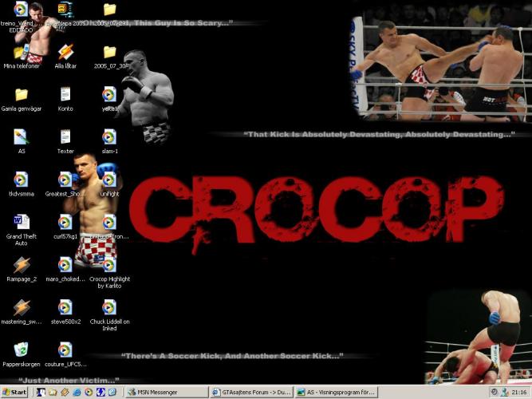
Task: Select the slam-1 media file icon
Action: [x=109, y=136]
